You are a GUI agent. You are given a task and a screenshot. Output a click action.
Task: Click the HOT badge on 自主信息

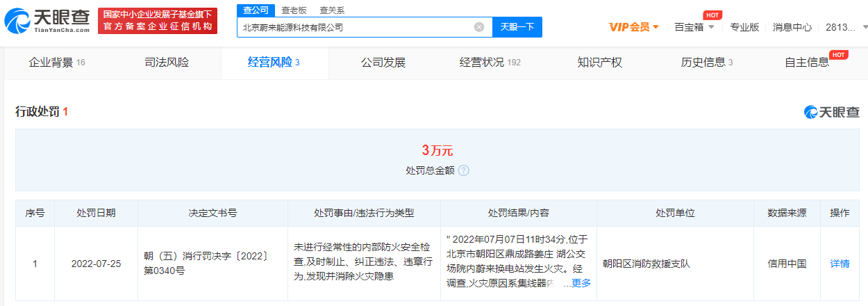(839, 54)
